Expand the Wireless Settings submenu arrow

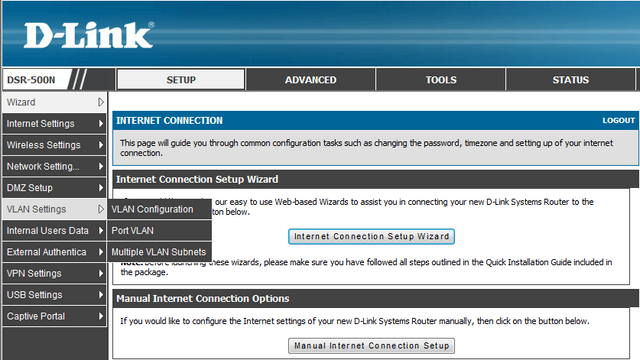click(x=101, y=145)
